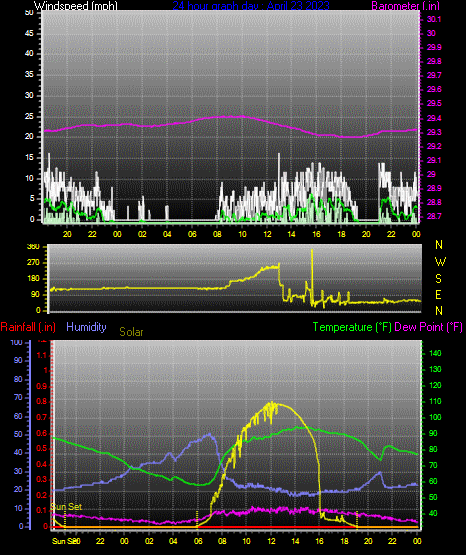Click the "28.9" barometer axis value
The height and width of the screenshot is (555, 466).
click(x=434, y=188)
